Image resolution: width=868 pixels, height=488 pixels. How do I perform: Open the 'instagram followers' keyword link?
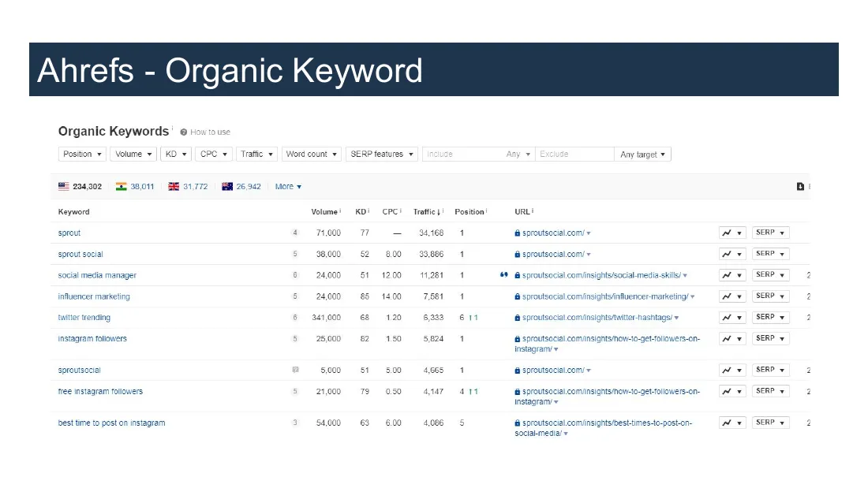tap(92, 339)
